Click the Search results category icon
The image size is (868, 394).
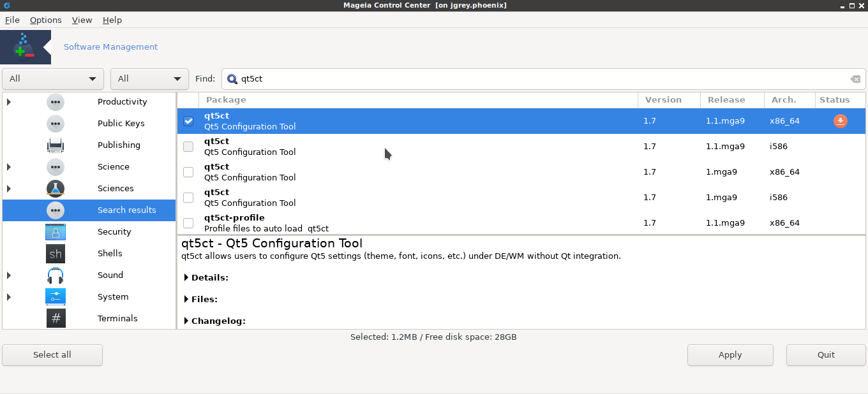[x=56, y=210]
